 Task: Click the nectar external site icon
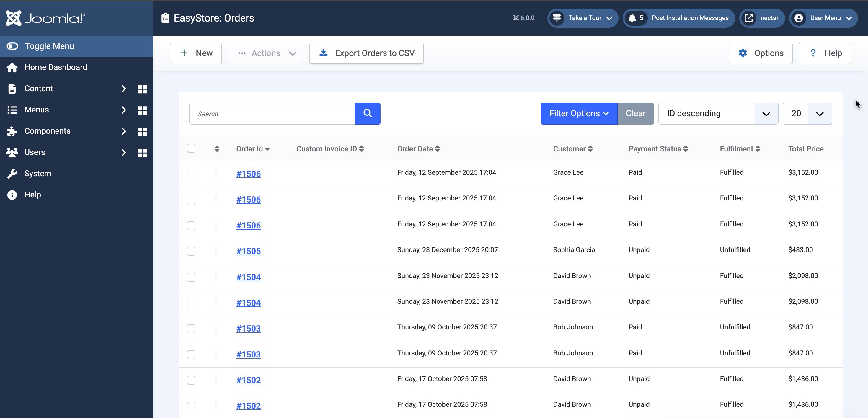point(749,18)
